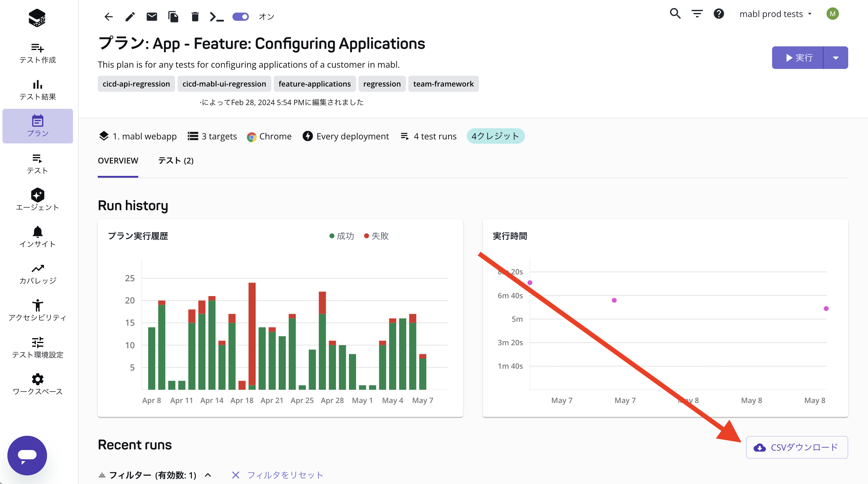The height and width of the screenshot is (484, 868).
Task: Open テスト環境設定 in the sidebar
Action: tap(37, 348)
